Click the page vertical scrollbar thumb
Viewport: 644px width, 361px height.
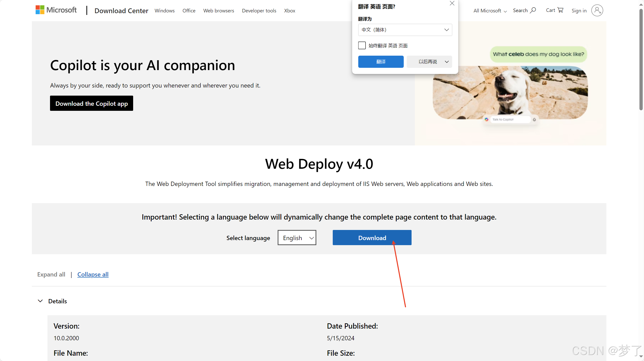coord(641,59)
